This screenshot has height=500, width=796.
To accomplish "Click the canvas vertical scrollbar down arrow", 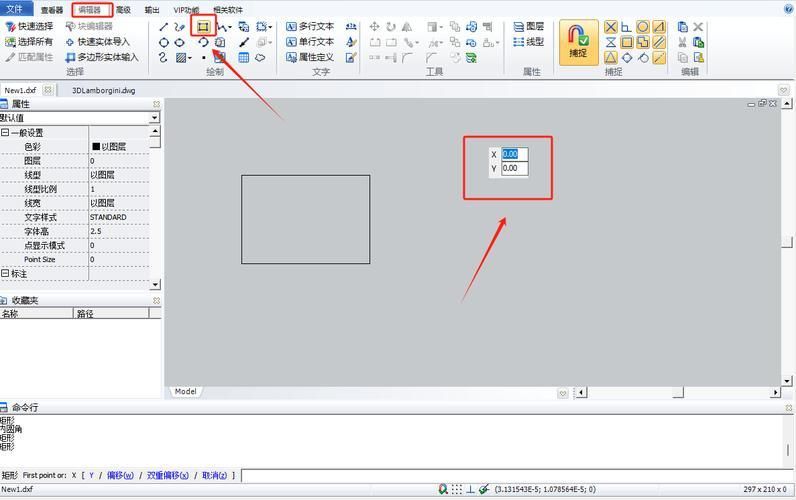I will 786,381.
